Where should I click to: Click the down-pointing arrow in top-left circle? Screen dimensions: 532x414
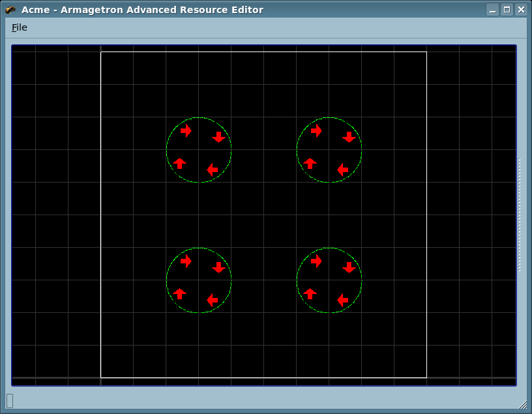coord(219,137)
